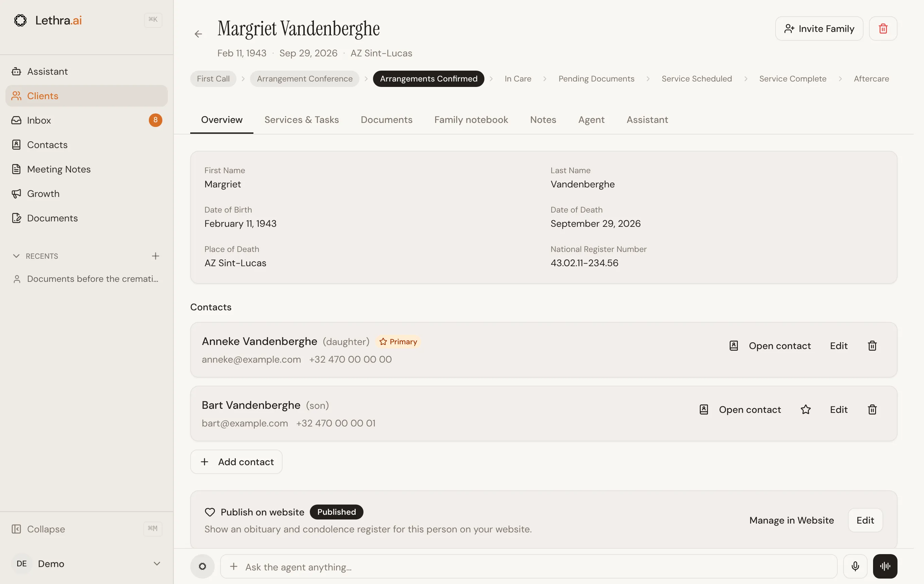Click the heart icon beside Publish on website

pyautogui.click(x=210, y=512)
